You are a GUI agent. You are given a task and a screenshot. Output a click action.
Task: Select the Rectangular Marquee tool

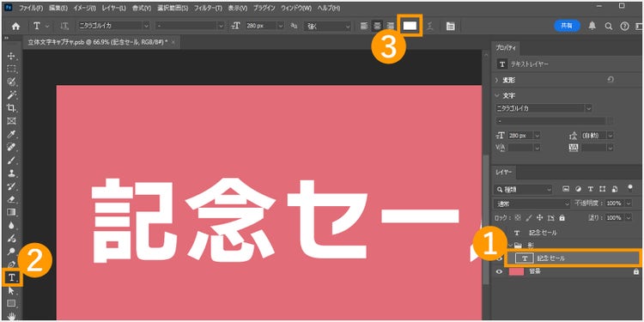pyautogui.click(x=11, y=69)
